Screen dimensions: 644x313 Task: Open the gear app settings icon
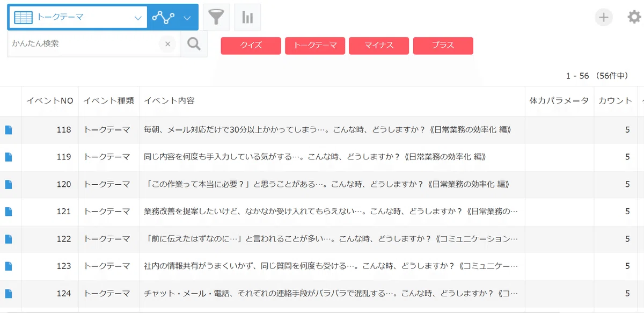pos(634,17)
